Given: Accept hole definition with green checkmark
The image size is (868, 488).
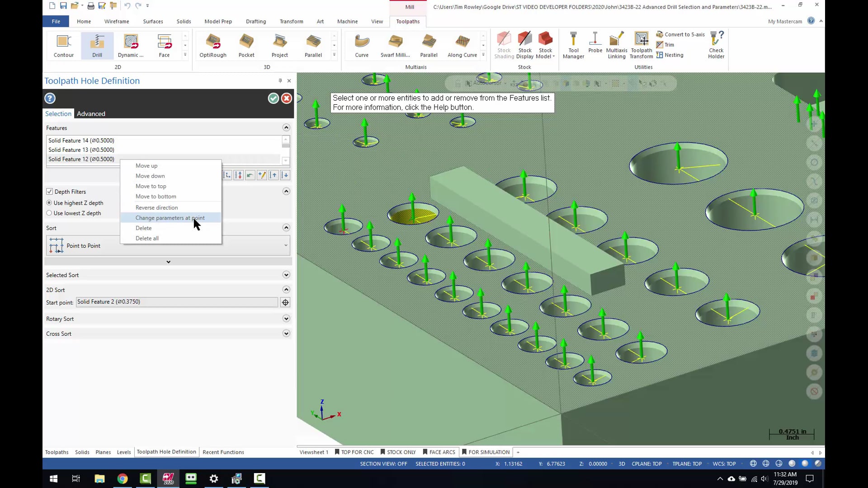Looking at the screenshot, I should pos(273,99).
